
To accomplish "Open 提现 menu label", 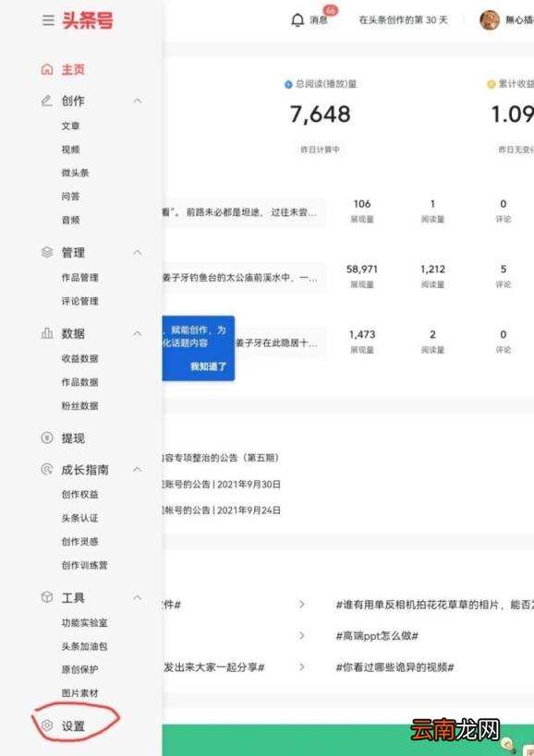I will pos(73,438).
